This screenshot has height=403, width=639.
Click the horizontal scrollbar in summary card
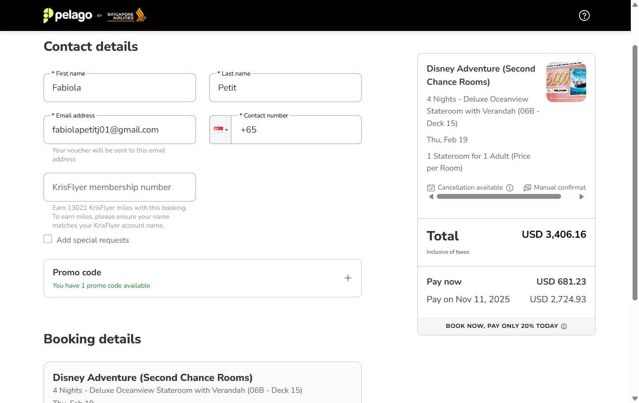[499, 197]
